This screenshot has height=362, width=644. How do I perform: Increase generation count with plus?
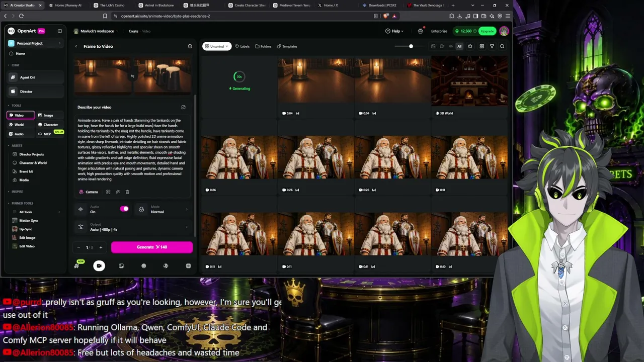(101, 247)
